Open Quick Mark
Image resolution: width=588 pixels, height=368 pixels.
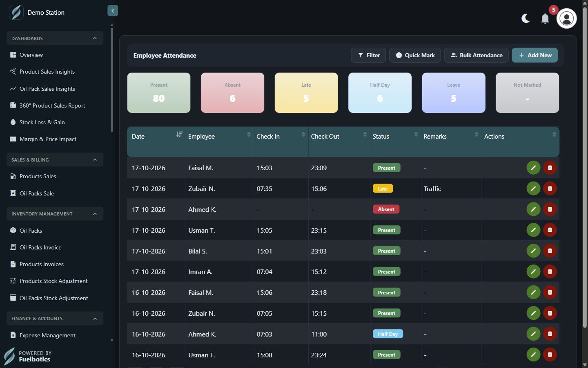[415, 55]
